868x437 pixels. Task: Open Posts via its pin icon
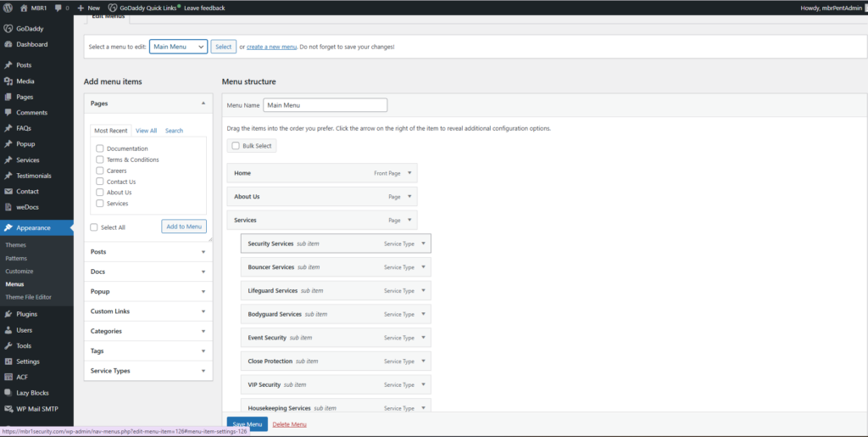[8, 65]
